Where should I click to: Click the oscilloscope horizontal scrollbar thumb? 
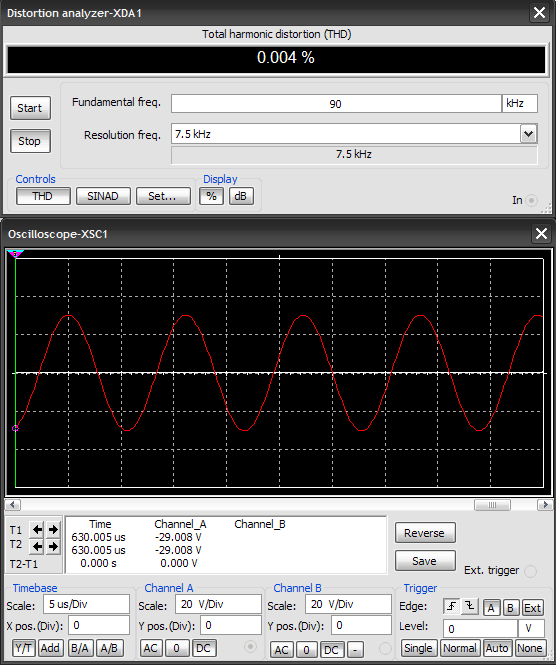(x=492, y=505)
